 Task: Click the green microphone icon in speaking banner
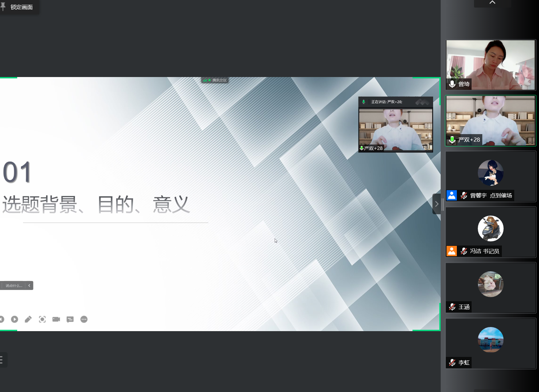click(364, 102)
